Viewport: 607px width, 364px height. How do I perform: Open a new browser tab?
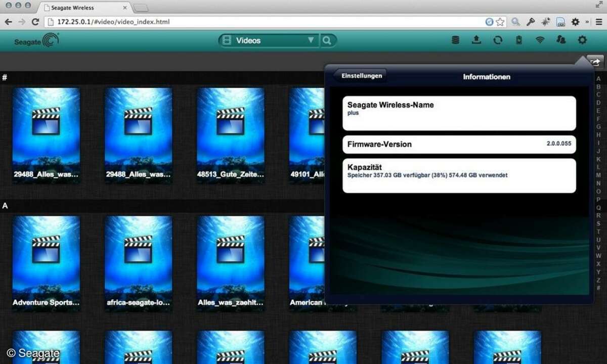click(x=141, y=8)
